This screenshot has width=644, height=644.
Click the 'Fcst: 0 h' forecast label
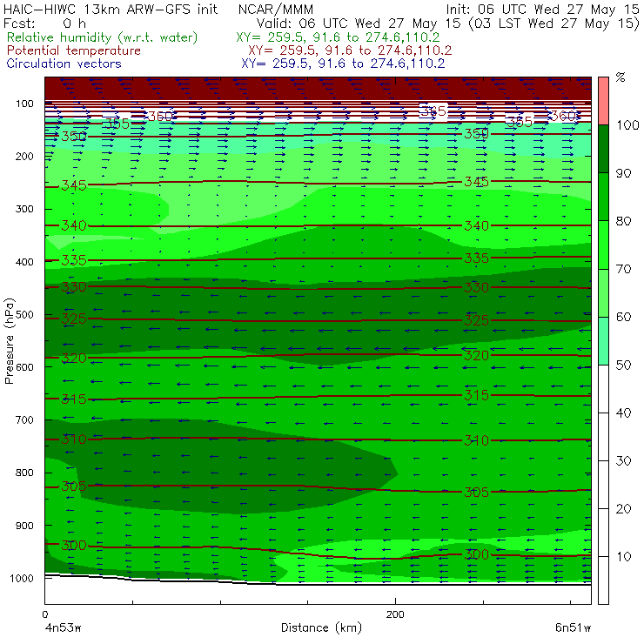point(44,23)
